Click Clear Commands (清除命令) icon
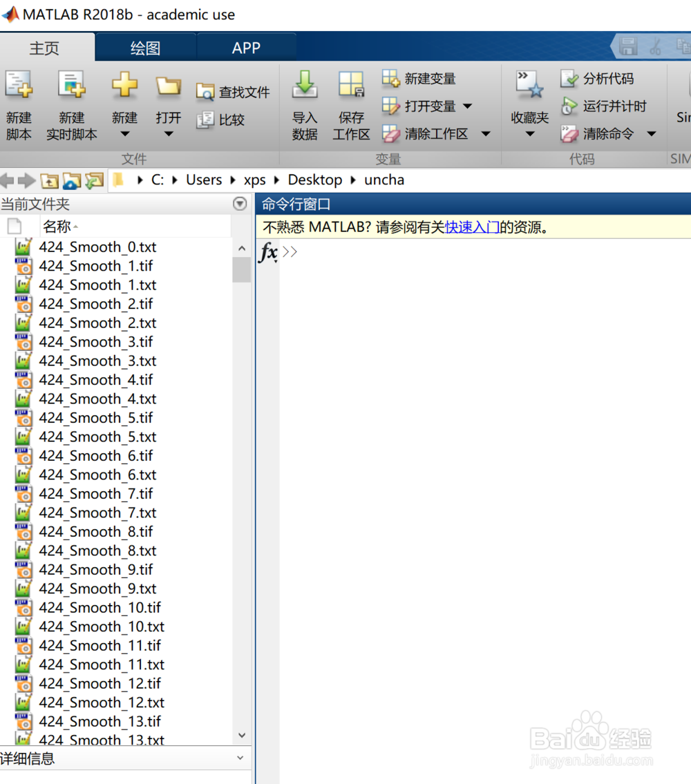 pyautogui.click(x=569, y=133)
